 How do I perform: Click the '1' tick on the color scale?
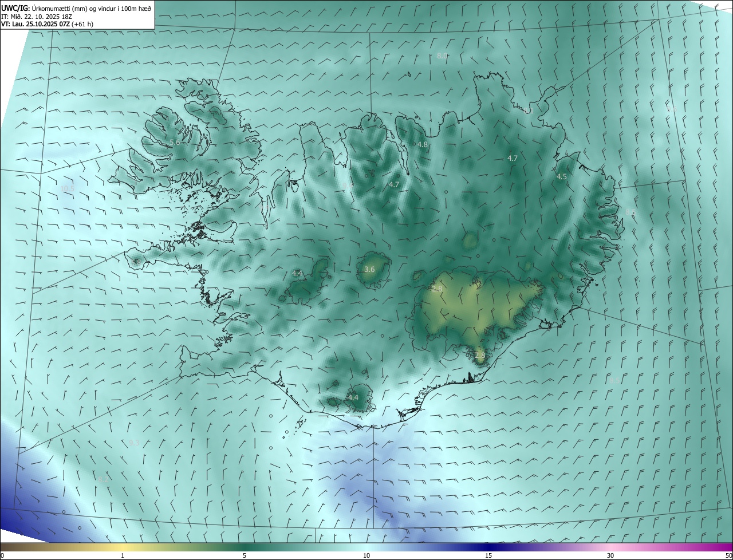coord(123,555)
